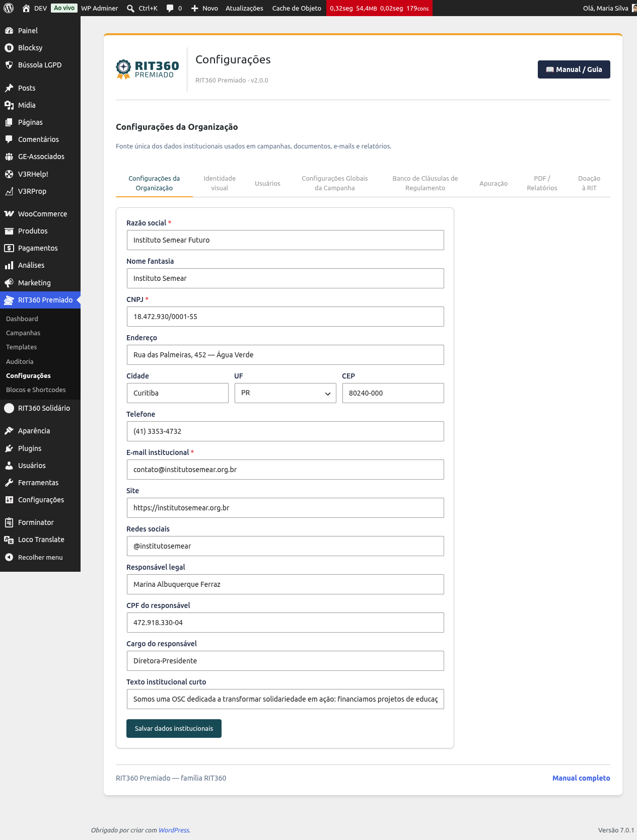The image size is (637, 840).
Task: Collapse the menu with Recolher menu
Action: [40, 557]
